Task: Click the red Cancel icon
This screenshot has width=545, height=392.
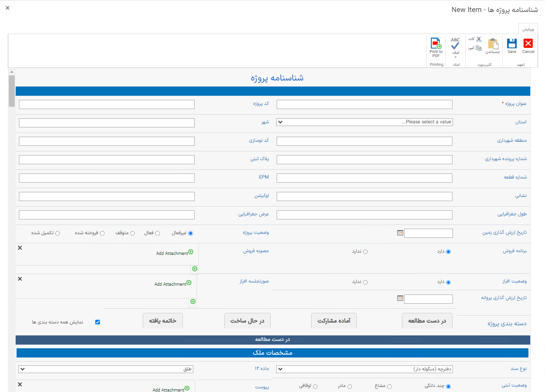Action: point(528,44)
